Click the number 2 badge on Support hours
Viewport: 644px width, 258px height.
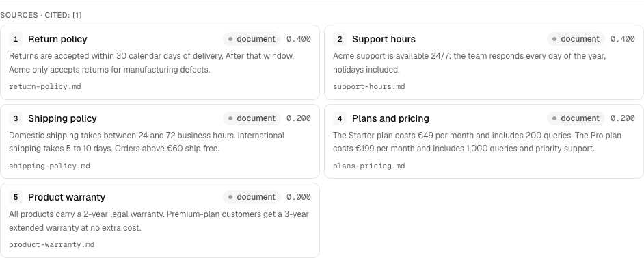coord(340,39)
